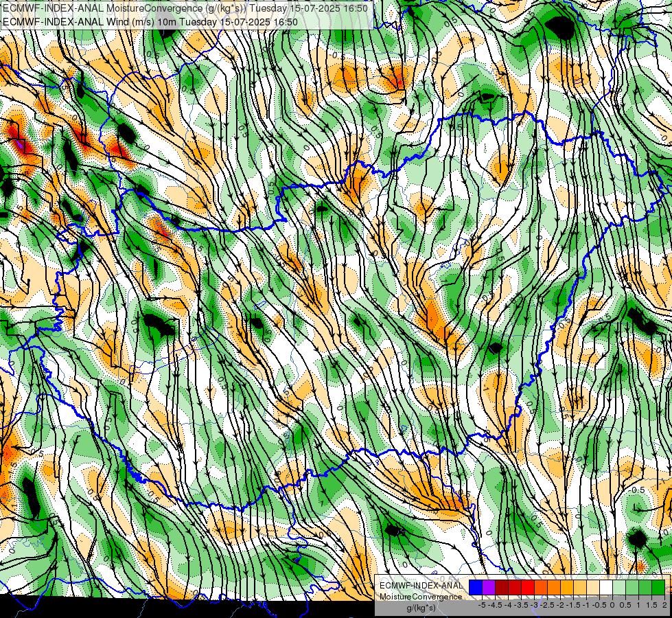
Task: Click the palest green swatch for 0 to 0.5
Action: coord(619,587)
